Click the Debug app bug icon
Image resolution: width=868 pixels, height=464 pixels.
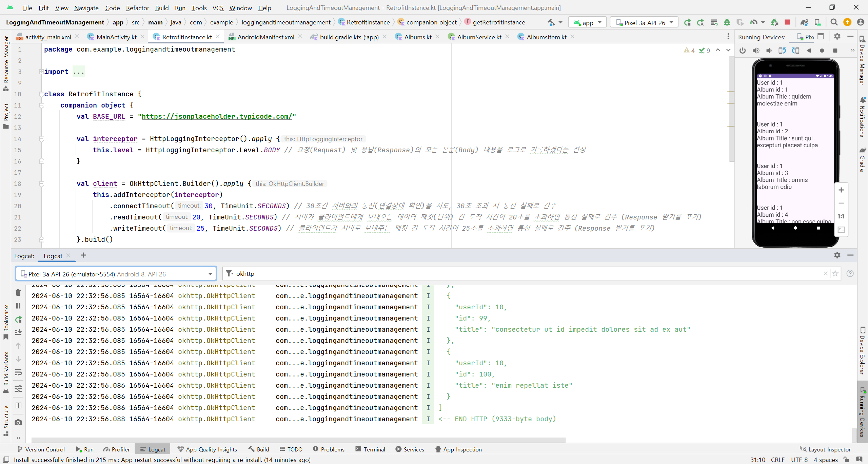(x=727, y=22)
